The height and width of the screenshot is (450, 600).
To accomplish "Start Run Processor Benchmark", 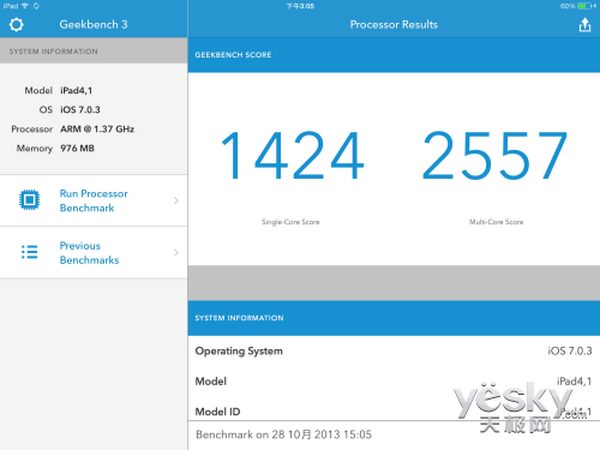I will click(94, 201).
